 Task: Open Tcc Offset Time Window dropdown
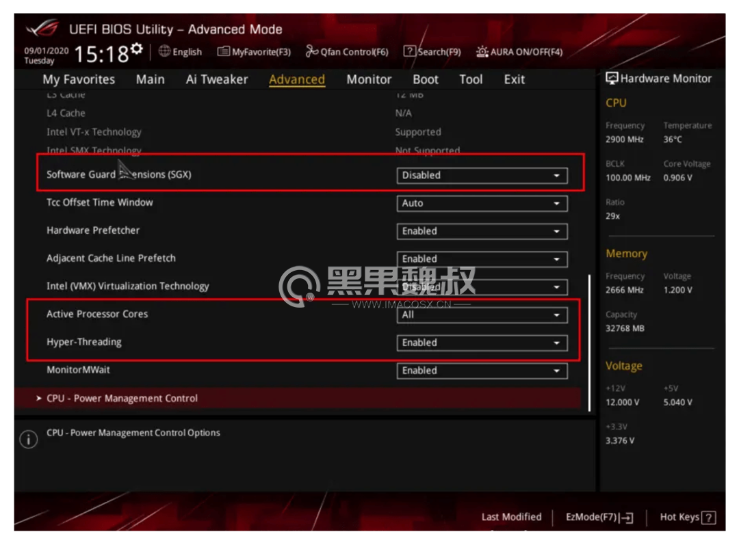(x=482, y=203)
